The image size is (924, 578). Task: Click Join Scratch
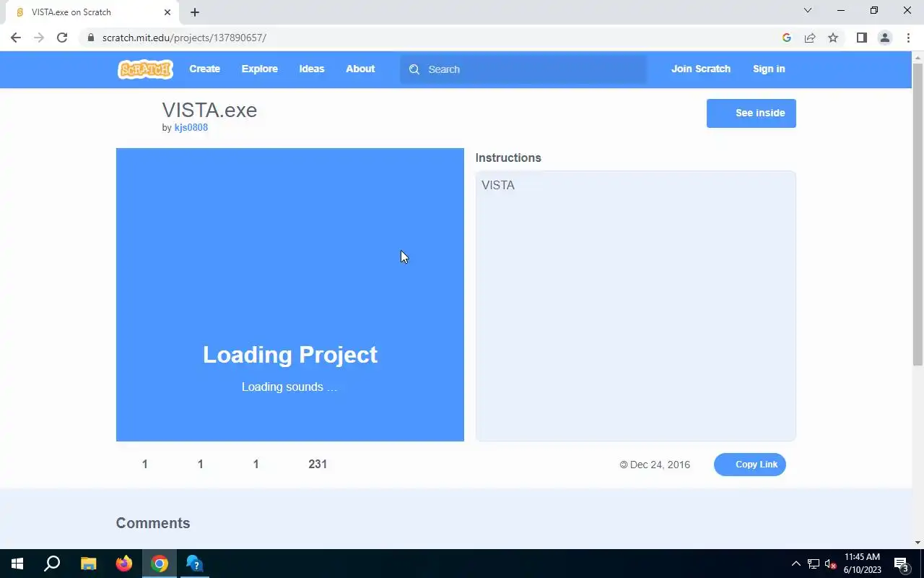pos(701,69)
